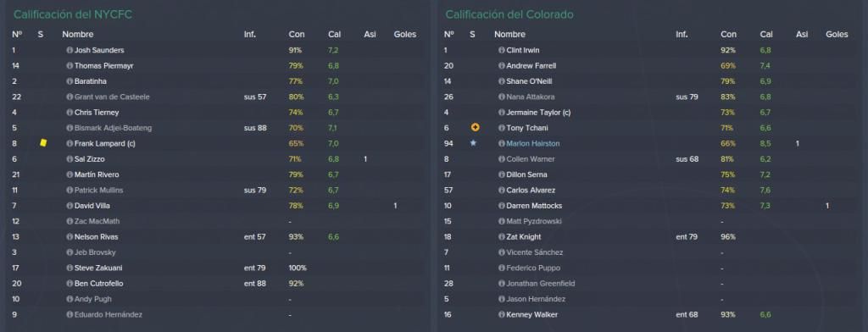Select Sal Zizzo player name
868x332 pixels.
90,159
